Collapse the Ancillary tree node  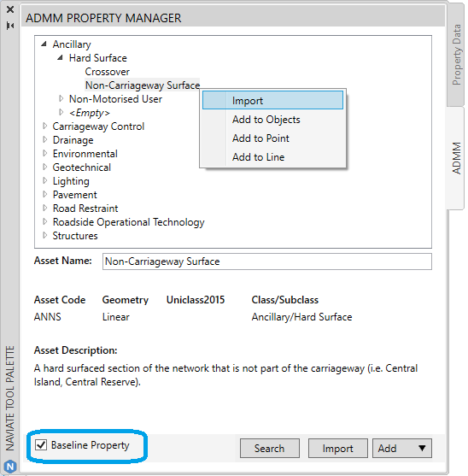(44, 44)
